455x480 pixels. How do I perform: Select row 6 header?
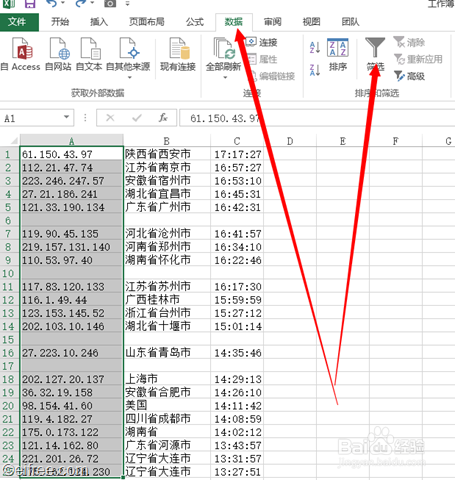(x=9, y=220)
